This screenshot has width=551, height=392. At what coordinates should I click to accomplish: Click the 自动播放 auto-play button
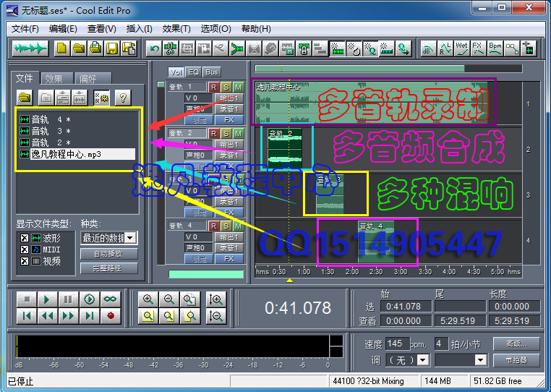(109, 254)
